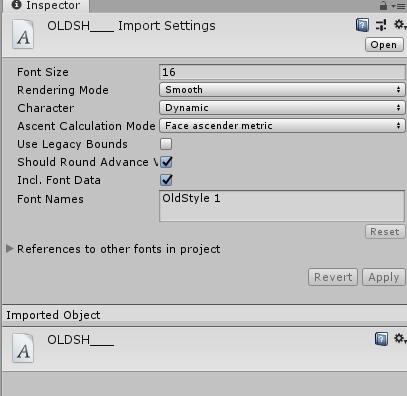Click the Font Size input field
Viewport: 407px width, 396px height.
click(x=282, y=72)
